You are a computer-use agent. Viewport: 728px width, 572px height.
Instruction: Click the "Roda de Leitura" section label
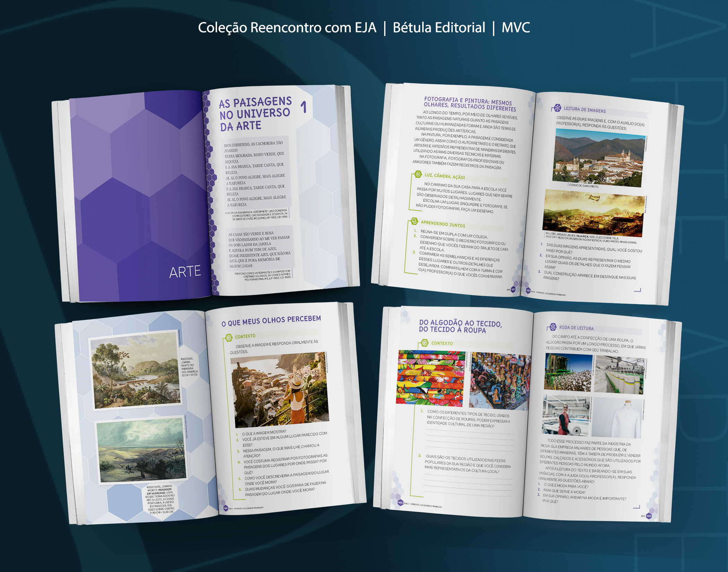coord(576,328)
